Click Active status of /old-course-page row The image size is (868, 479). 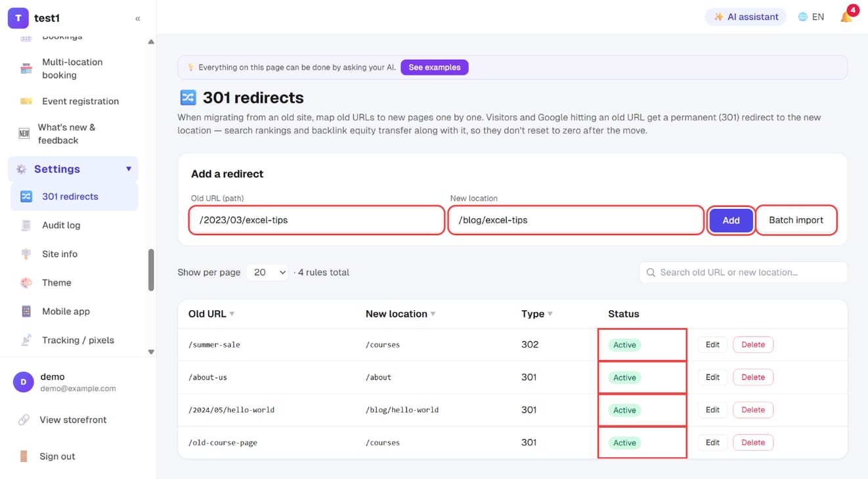click(x=624, y=443)
